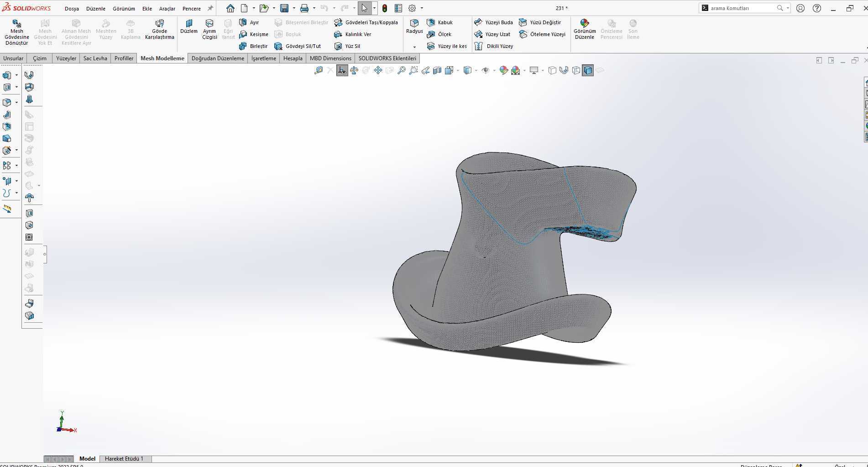Open Hareket Etüdü 1 tab
This screenshot has height=467, width=868.
(124, 459)
